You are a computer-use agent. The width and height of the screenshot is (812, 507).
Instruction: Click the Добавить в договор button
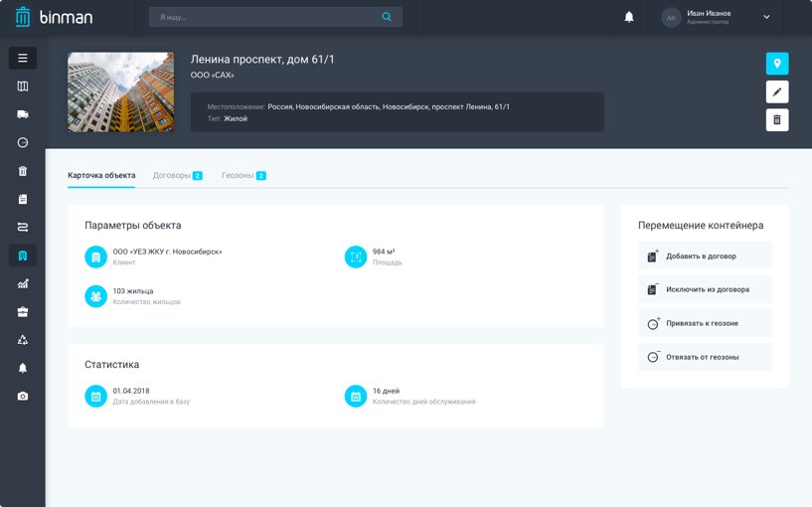pos(705,255)
